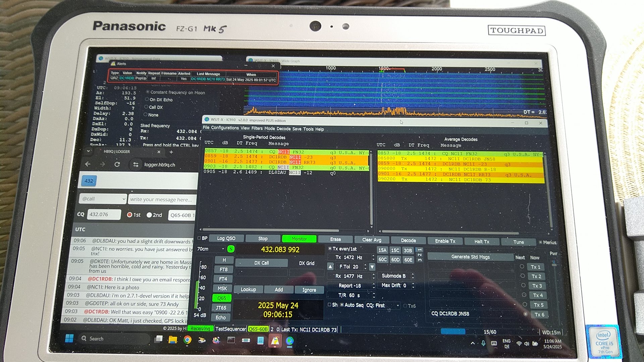644x362 pixels.
Task: Open the Configurations menu
Action: pos(225,128)
